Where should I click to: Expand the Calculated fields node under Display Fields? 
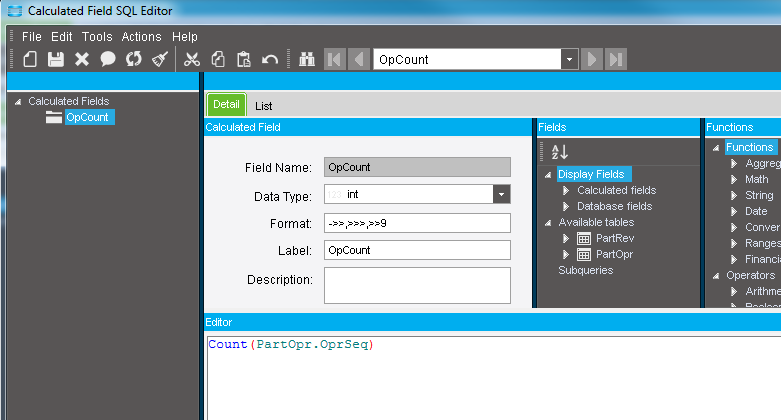click(566, 190)
